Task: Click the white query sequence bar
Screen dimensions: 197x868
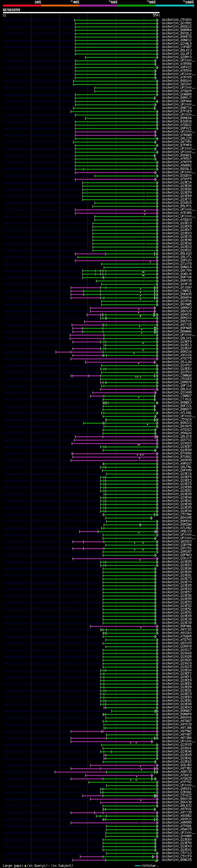Action: [x=81, y=13]
